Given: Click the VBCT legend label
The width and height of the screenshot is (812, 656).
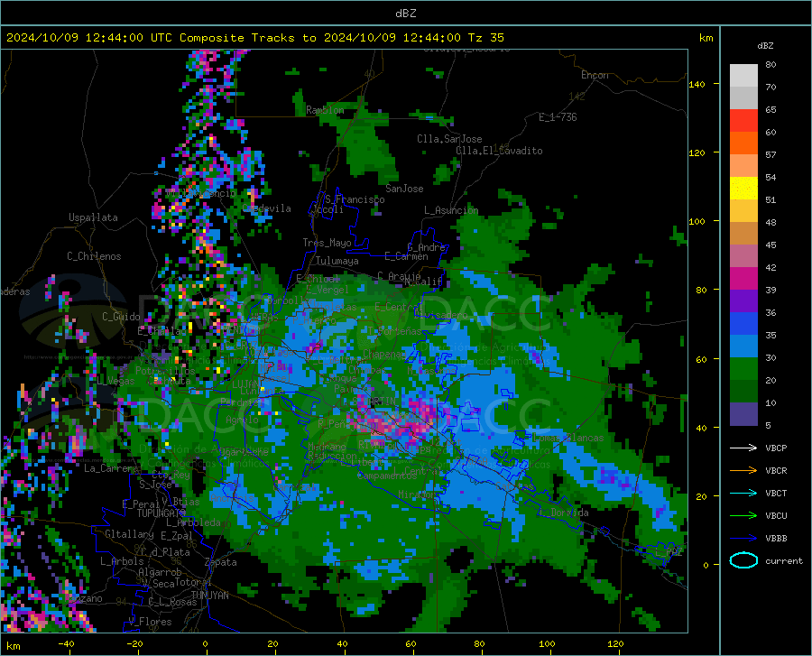Looking at the screenshot, I should tap(776, 493).
